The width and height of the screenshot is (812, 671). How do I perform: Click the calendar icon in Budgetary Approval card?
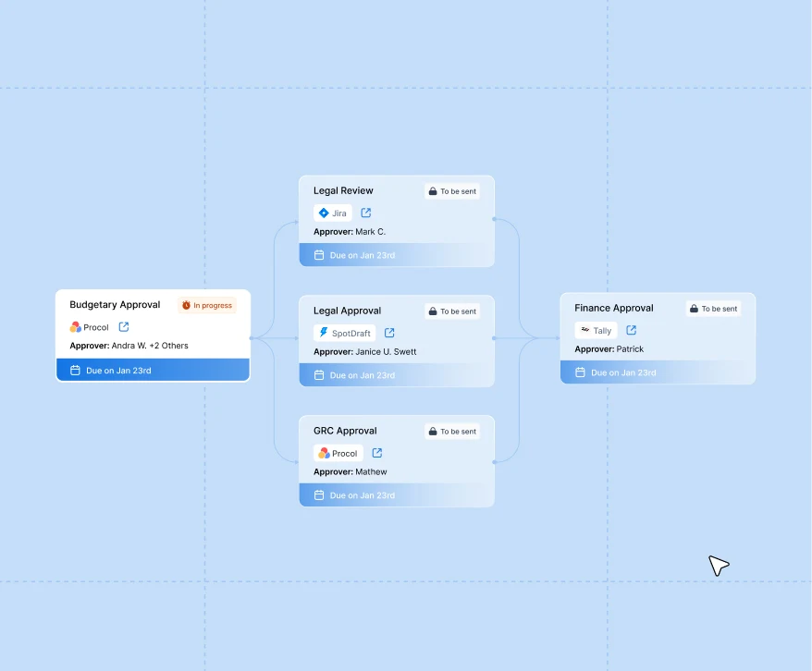point(75,371)
